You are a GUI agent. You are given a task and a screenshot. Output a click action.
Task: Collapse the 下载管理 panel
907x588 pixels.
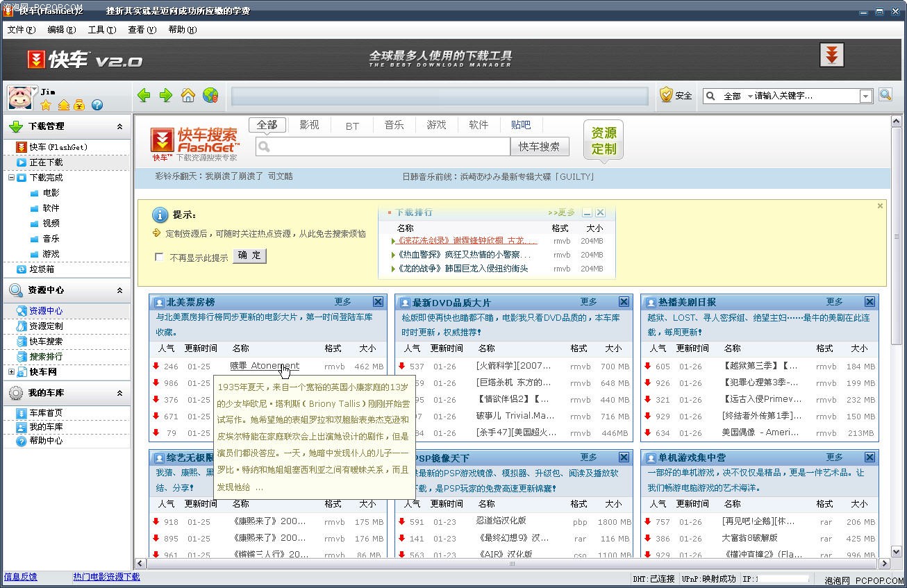[119, 126]
